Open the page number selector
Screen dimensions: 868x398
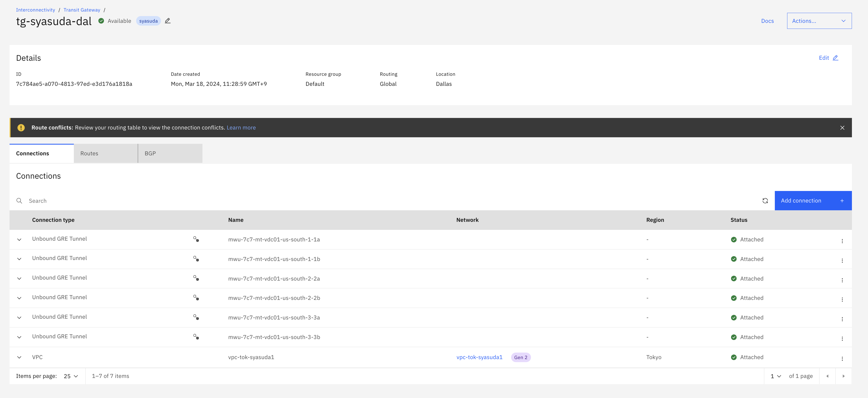pyautogui.click(x=775, y=376)
